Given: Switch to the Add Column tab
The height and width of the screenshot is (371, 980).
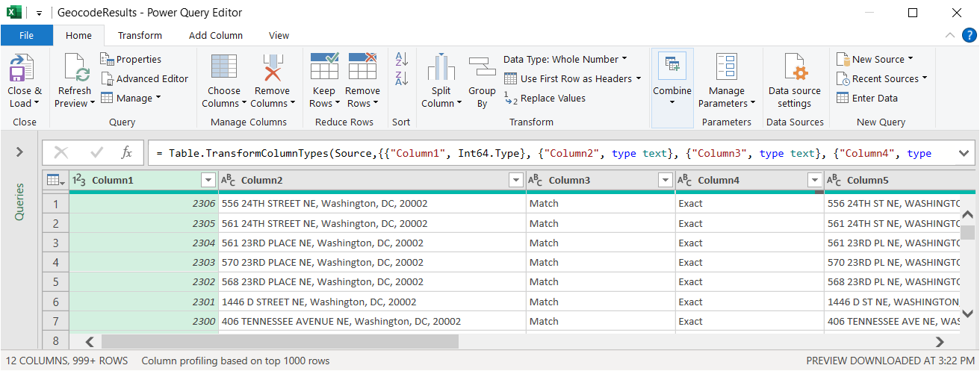Looking at the screenshot, I should (x=216, y=35).
